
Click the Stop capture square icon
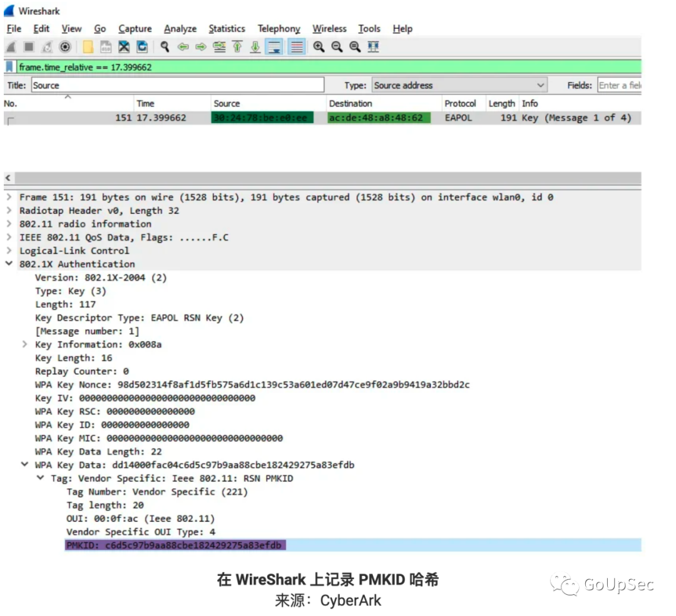click(29, 46)
